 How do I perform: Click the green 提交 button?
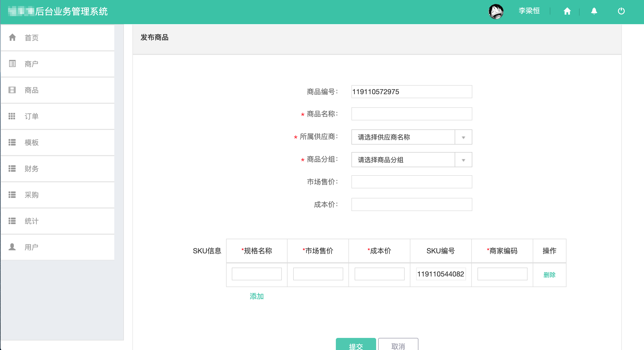pyautogui.click(x=356, y=344)
